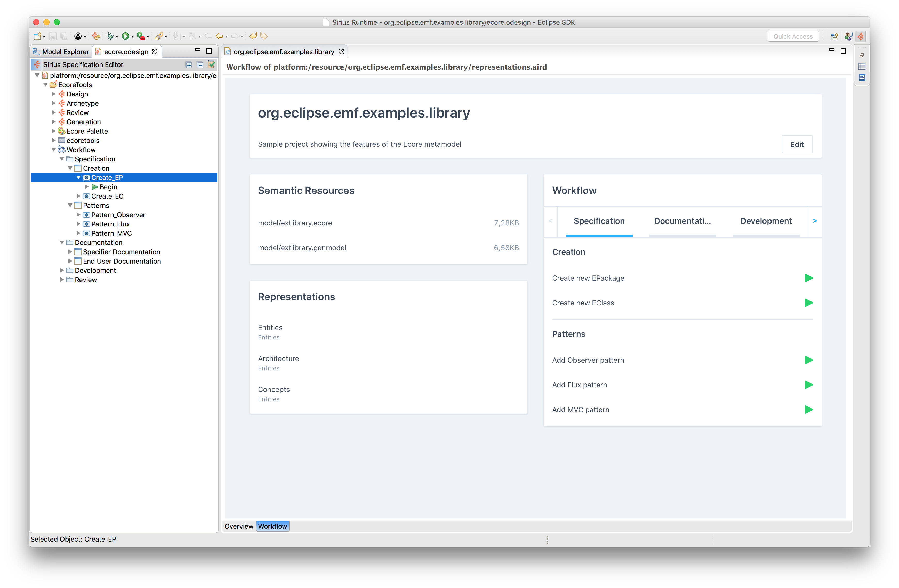The image size is (899, 588).
Task: Open Development workflow tab
Action: click(x=766, y=222)
